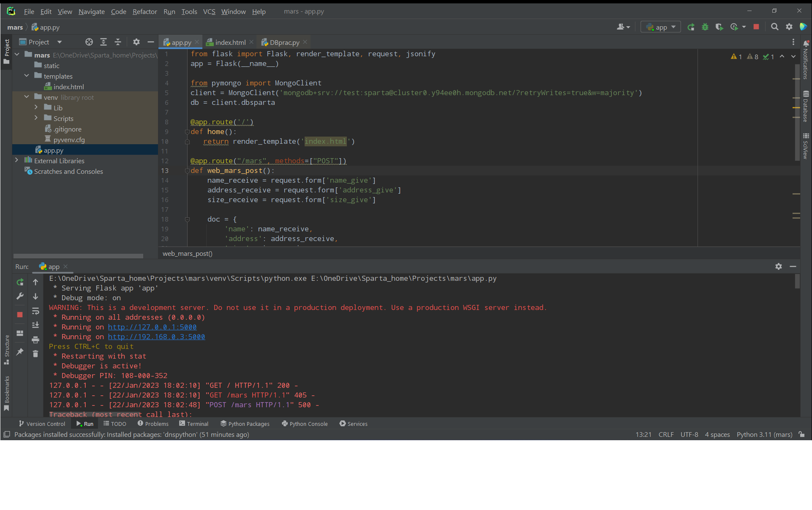812x510 pixels.
Task: Click Project panel horizontal scrollbar
Action: click(x=78, y=256)
